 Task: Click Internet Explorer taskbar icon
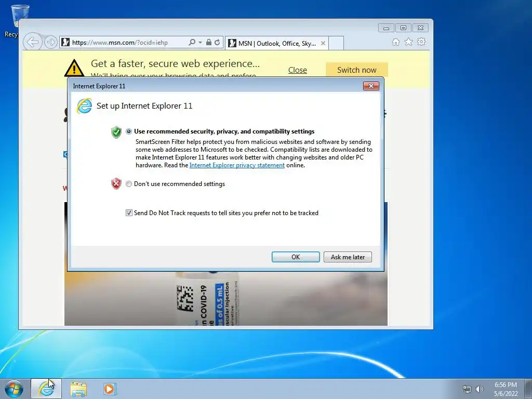46,389
